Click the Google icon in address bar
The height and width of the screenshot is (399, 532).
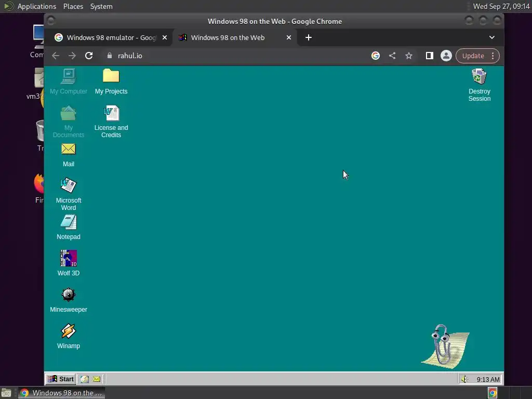click(376, 56)
